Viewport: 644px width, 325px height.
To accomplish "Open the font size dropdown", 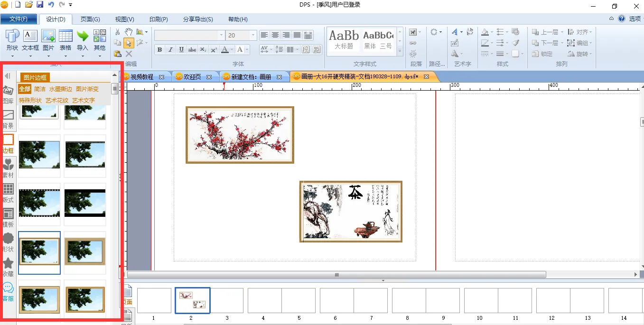I will tap(253, 36).
